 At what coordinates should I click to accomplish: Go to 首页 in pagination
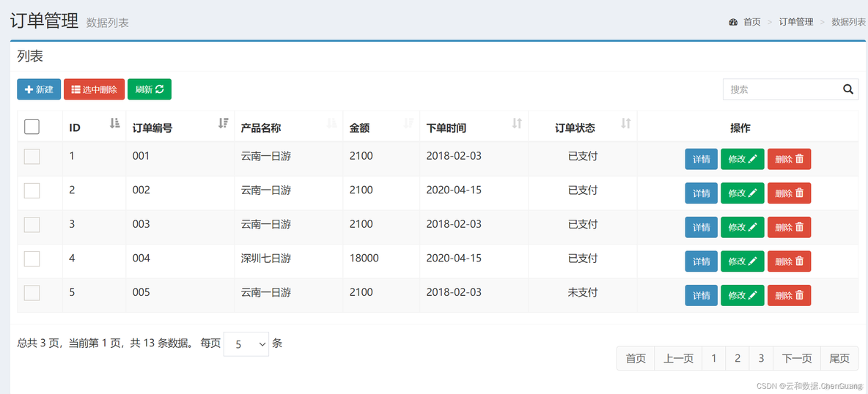point(636,359)
